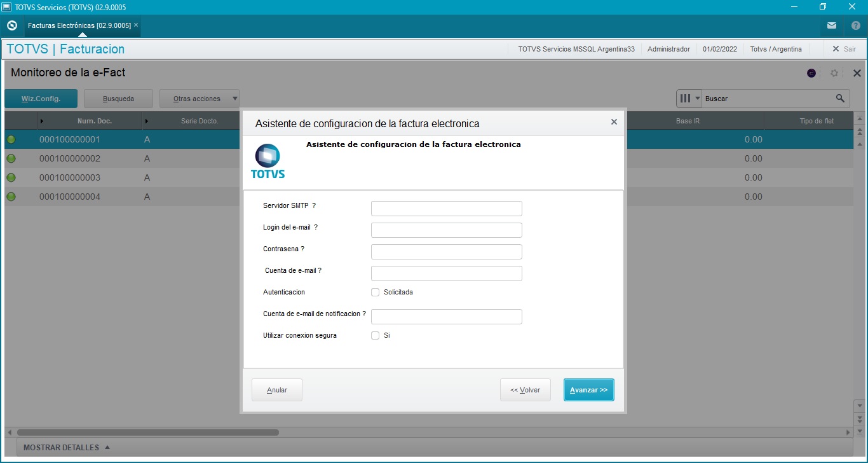Click scroll left arrow of horizontal scrollbar

tap(10, 432)
